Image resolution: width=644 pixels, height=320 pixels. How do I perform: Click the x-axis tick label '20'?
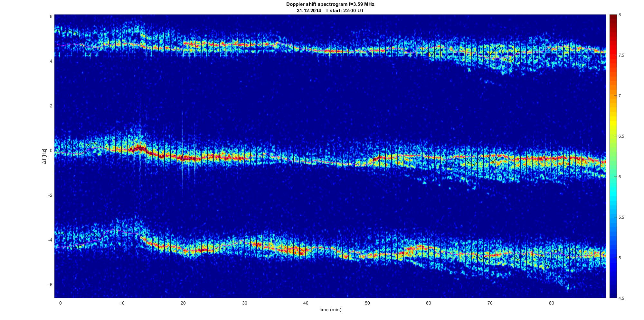pos(183,303)
